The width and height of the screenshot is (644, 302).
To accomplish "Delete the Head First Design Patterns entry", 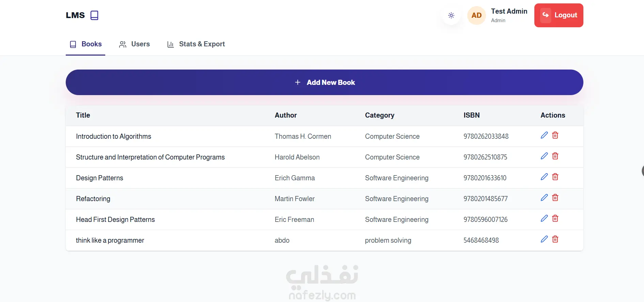I will tap(555, 218).
